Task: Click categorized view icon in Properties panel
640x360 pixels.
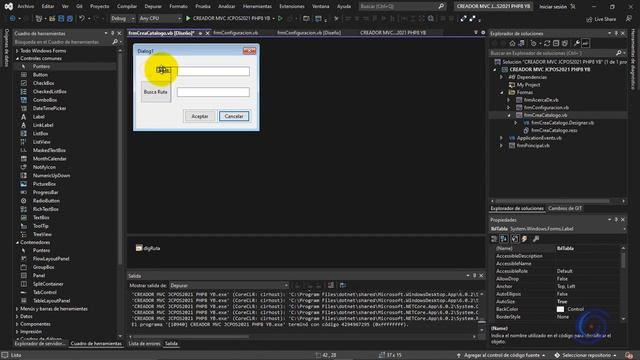Action: click(494, 239)
